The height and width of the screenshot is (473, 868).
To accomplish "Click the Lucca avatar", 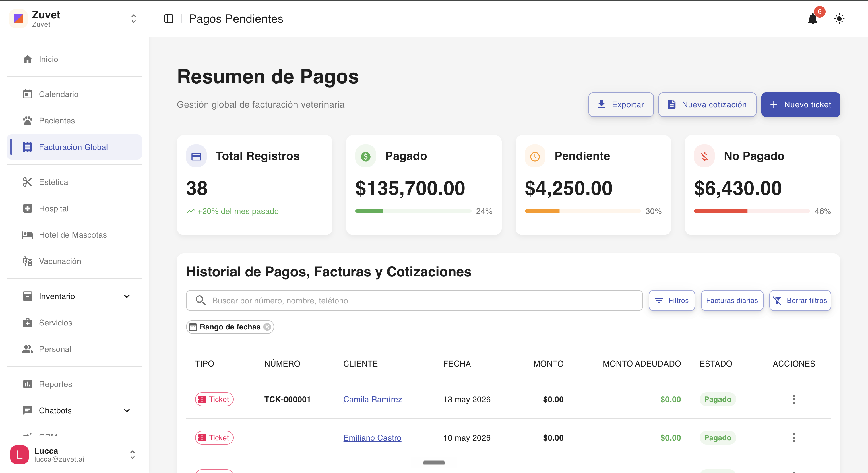I will click(19, 454).
